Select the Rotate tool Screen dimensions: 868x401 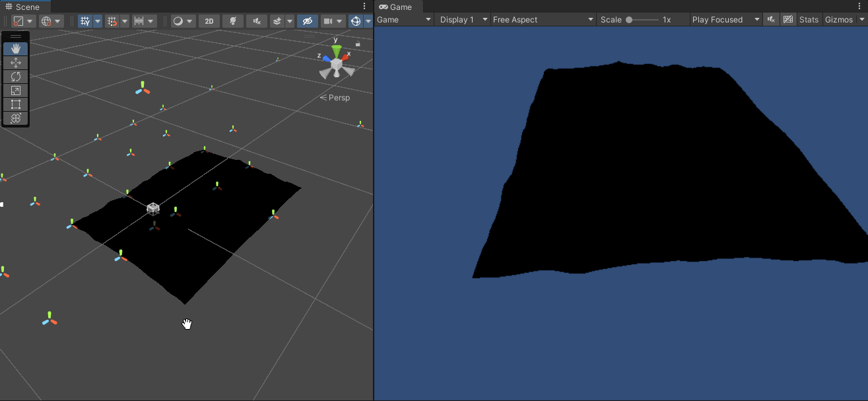[x=16, y=76]
